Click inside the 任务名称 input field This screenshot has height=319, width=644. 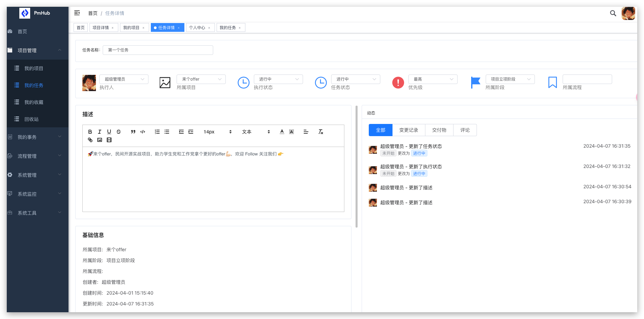coord(158,50)
